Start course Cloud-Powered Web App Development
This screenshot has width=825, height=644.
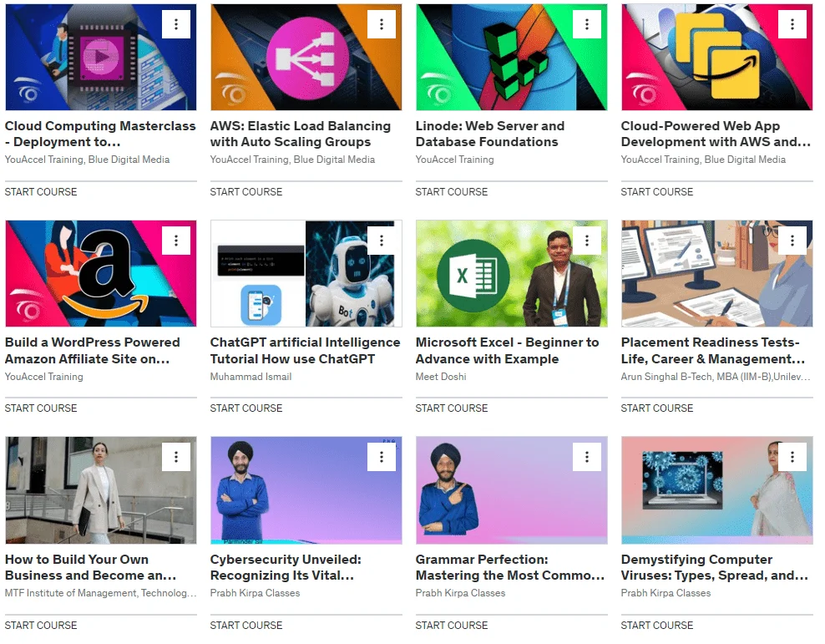coord(656,192)
